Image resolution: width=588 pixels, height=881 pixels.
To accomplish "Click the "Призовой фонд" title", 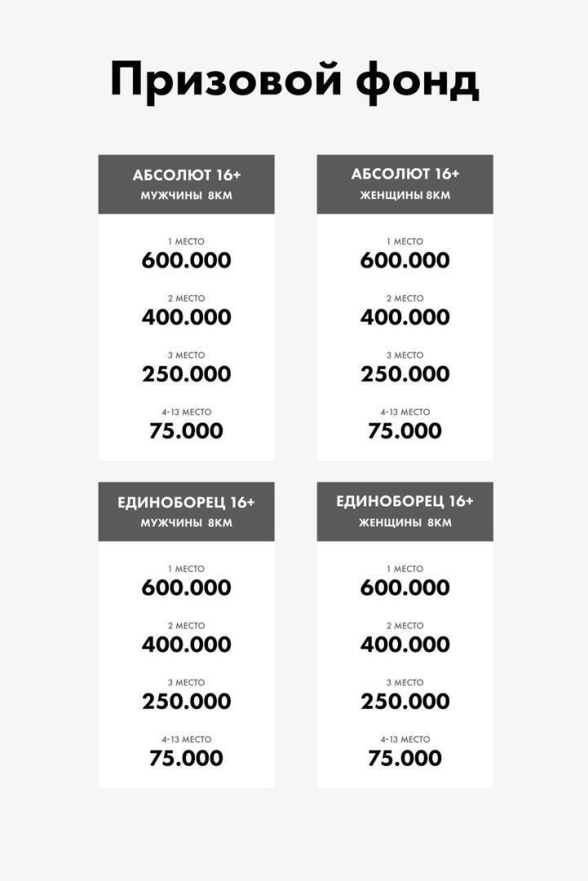I will pyautogui.click(x=294, y=82).
